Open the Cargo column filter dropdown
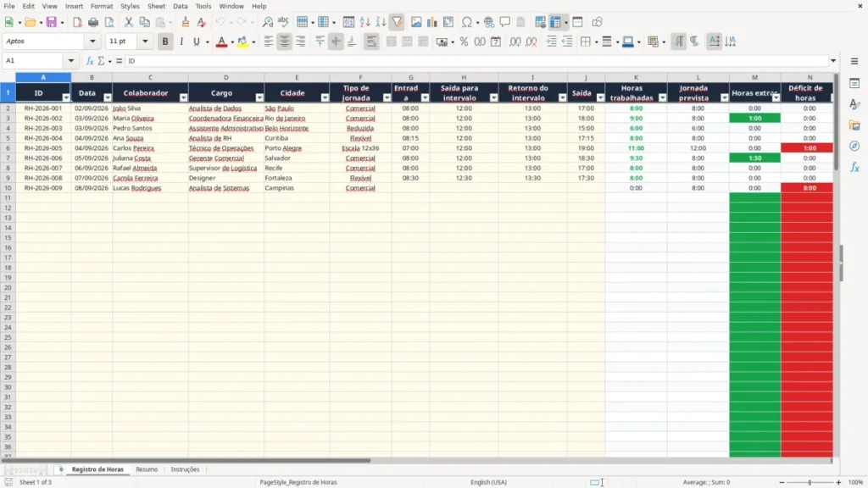The width and height of the screenshot is (868, 488). pos(259,98)
